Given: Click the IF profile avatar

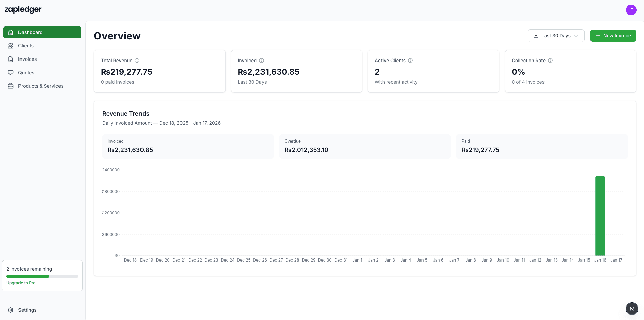Looking at the screenshot, I should [x=631, y=10].
